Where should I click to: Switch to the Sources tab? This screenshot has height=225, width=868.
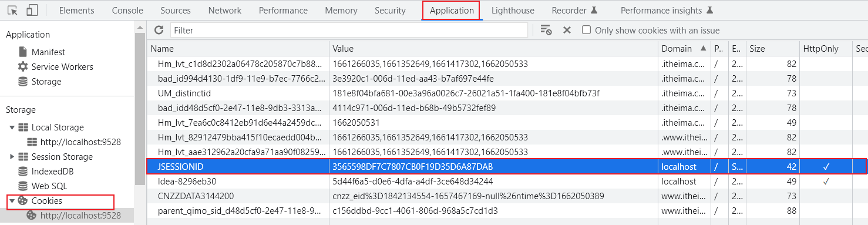pyautogui.click(x=176, y=11)
